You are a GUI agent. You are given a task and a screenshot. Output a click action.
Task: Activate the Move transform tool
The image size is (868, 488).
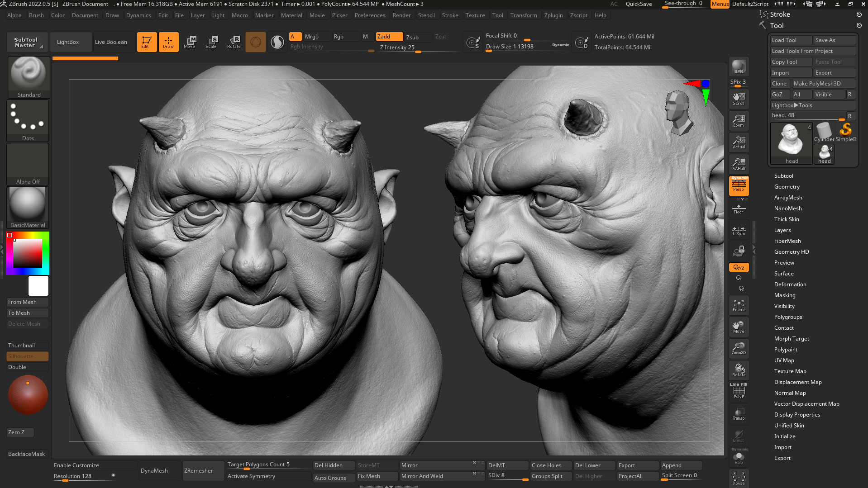click(190, 42)
